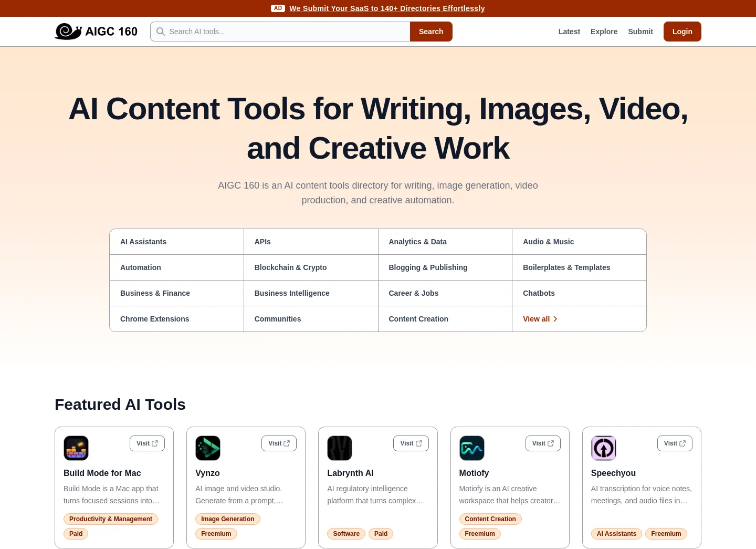Visit the Labrynth AI website

coord(411,443)
